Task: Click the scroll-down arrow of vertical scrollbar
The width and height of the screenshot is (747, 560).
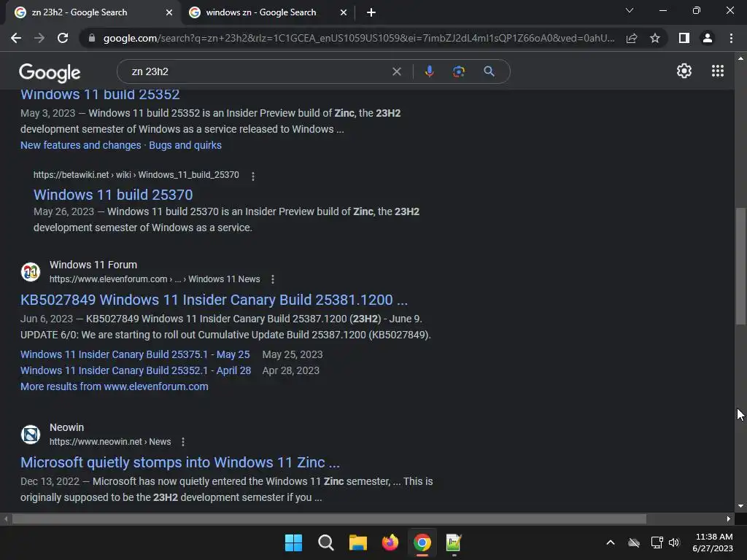Action: click(x=740, y=506)
